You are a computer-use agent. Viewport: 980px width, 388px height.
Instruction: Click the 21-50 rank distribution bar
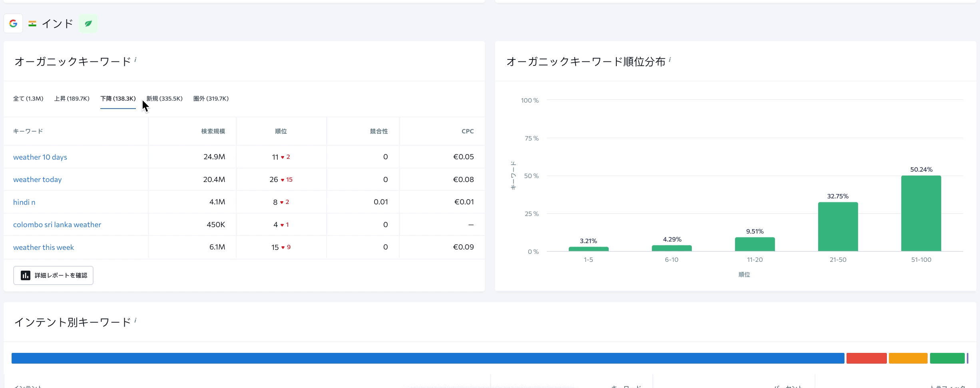(838, 227)
